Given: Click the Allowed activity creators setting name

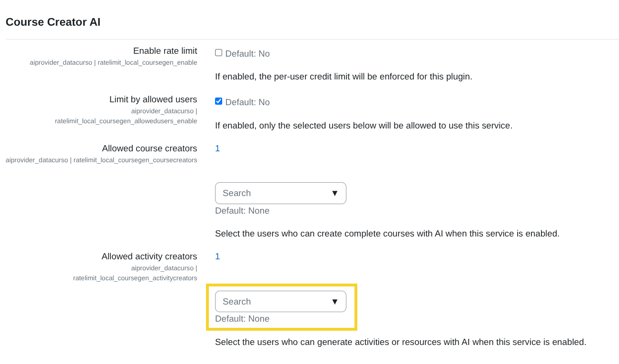Looking at the screenshot, I should click(x=149, y=256).
